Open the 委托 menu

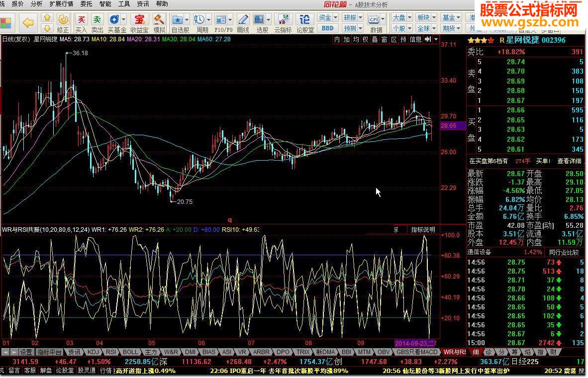click(x=86, y=4)
